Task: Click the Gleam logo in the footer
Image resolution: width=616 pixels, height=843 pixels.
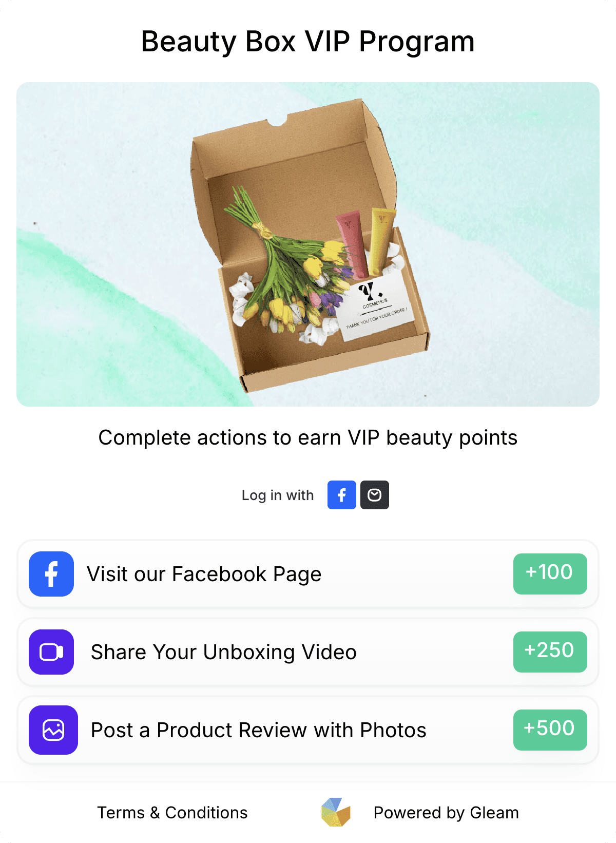Action: [336, 812]
